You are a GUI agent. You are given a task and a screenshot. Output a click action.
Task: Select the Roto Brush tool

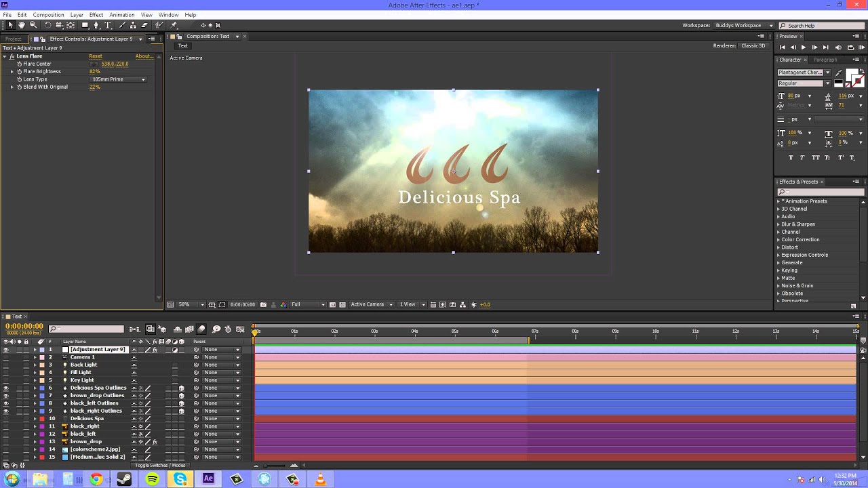[x=159, y=25]
